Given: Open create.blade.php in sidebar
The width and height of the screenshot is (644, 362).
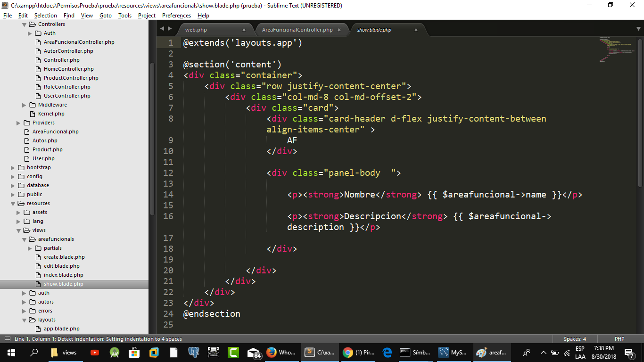Looking at the screenshot, I should [64, 257].
